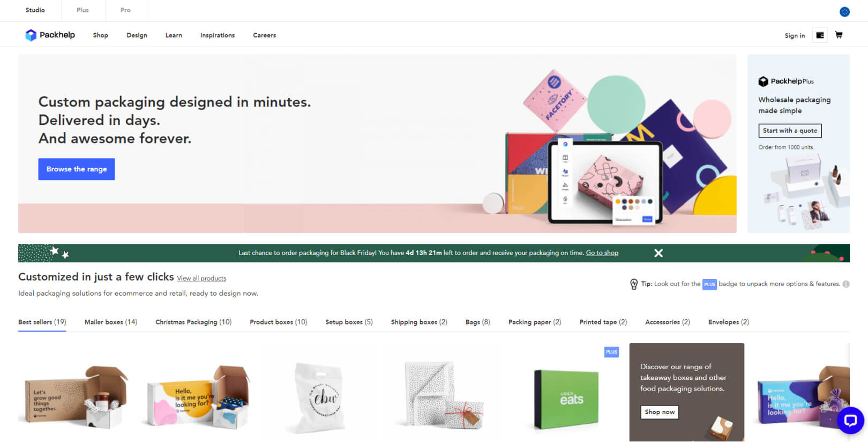Select the Shipping boxes (2) tab
868x442 pixels.
click(x=419, y=322)
